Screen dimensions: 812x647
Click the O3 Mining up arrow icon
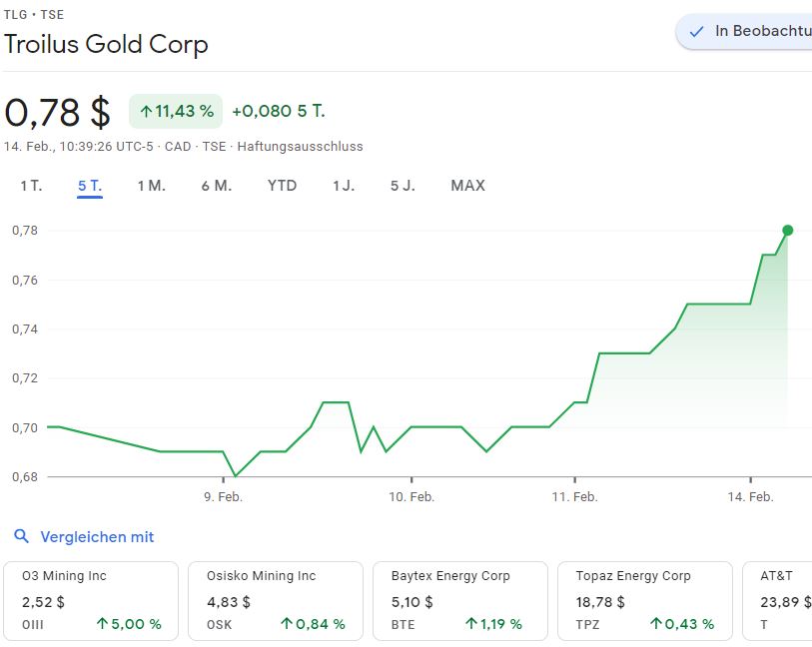pos(102,624)
